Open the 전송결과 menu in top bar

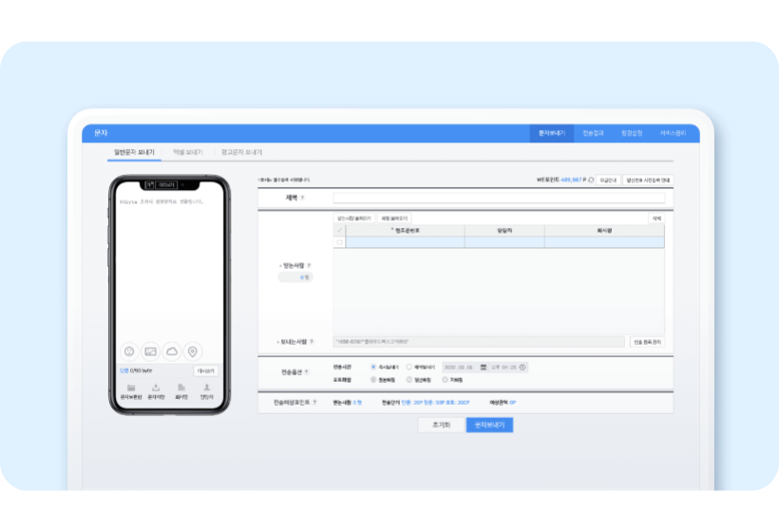tap(593, 134)
